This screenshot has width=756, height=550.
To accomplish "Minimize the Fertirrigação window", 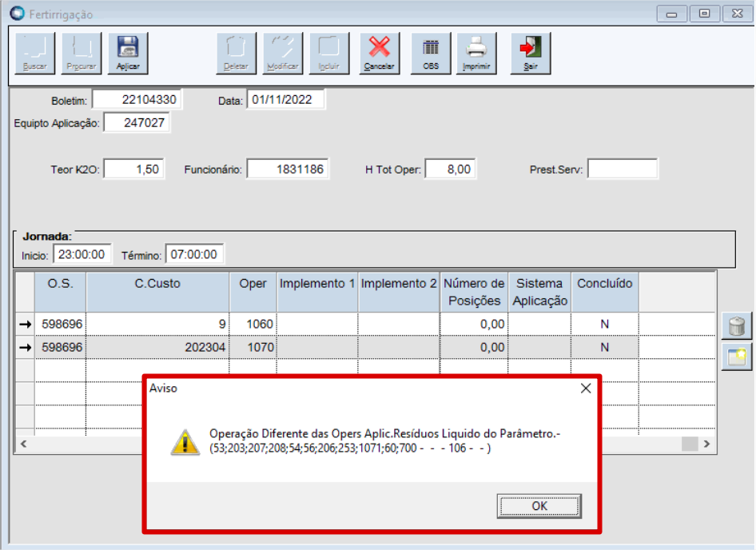I will pyautogui.click(x=671, y=14).
